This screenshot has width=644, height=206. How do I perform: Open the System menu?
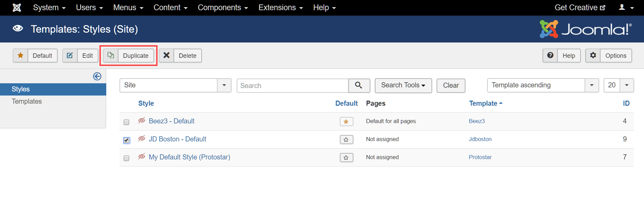pos(49,7)
